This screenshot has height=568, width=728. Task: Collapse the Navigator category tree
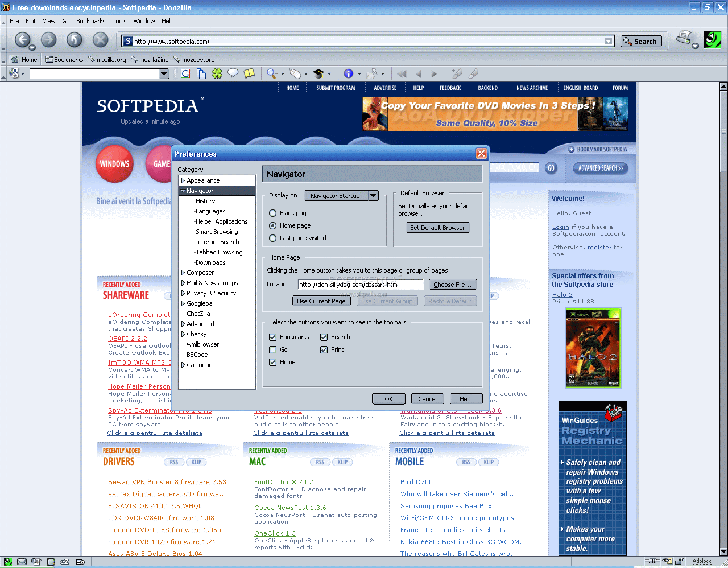[183, 191]
